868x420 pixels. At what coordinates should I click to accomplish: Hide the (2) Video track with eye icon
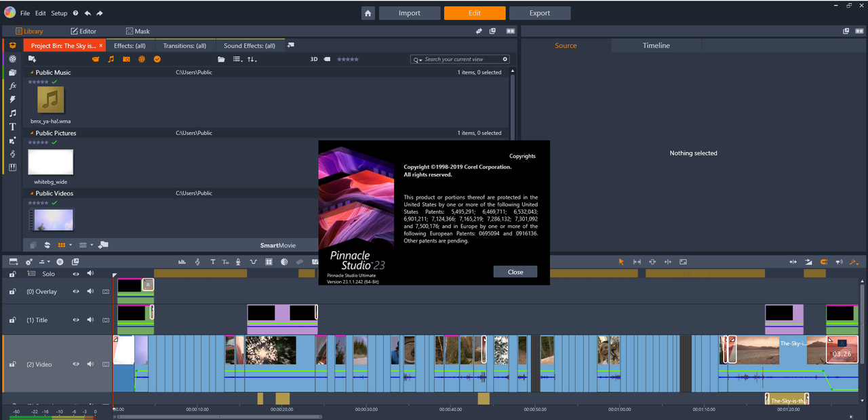[76, 364]
